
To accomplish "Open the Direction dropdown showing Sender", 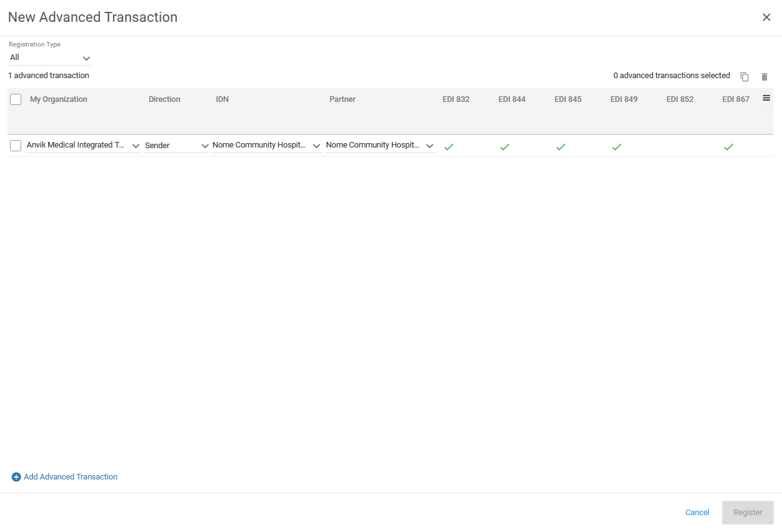I will [205, 145].
